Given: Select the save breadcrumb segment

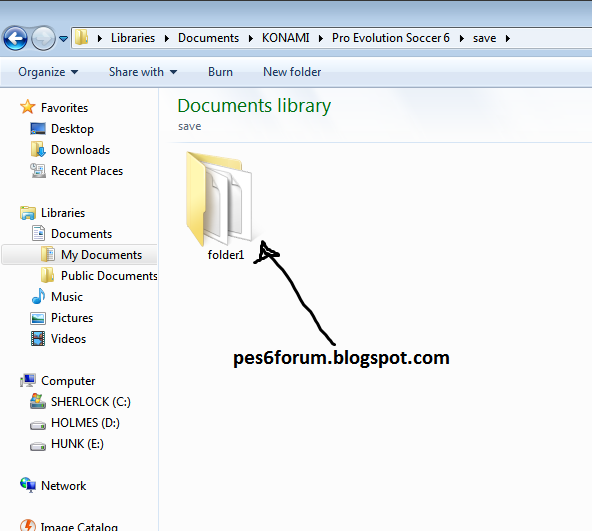Looking at the screenshot, I should point(484,38).
